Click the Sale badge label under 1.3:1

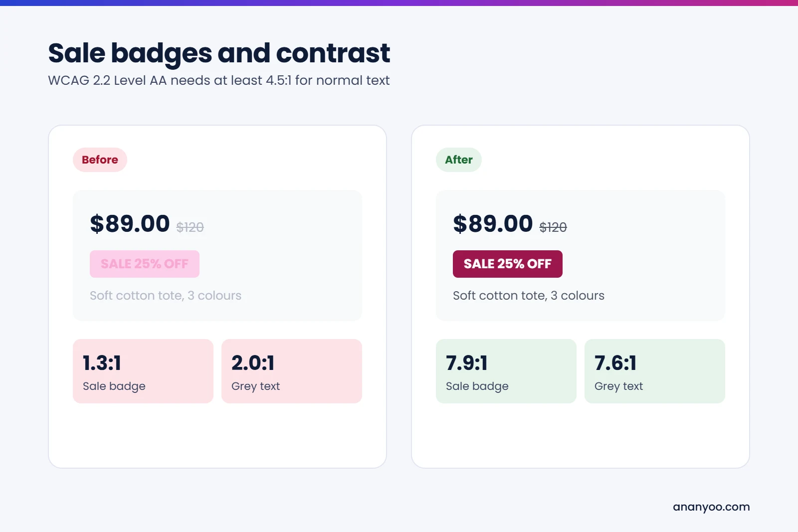114,386
